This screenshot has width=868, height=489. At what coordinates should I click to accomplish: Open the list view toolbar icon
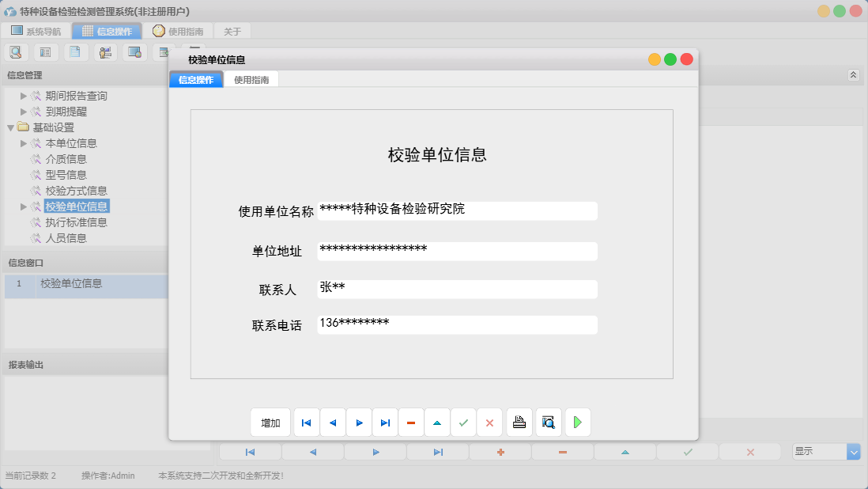click(45, 51)
